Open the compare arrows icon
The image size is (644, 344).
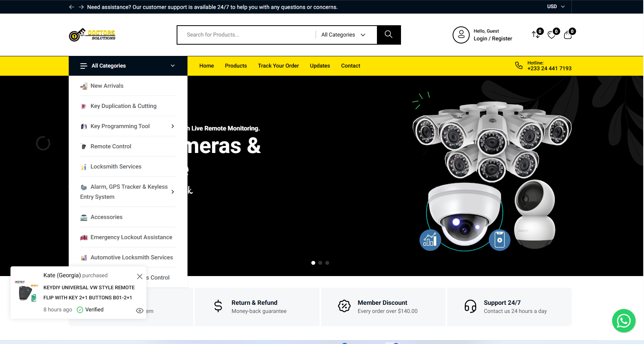click(x=535, y=35)
